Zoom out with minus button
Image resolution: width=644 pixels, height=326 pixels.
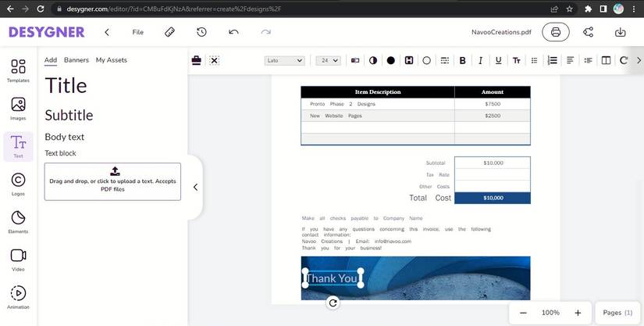pos(523,313)
